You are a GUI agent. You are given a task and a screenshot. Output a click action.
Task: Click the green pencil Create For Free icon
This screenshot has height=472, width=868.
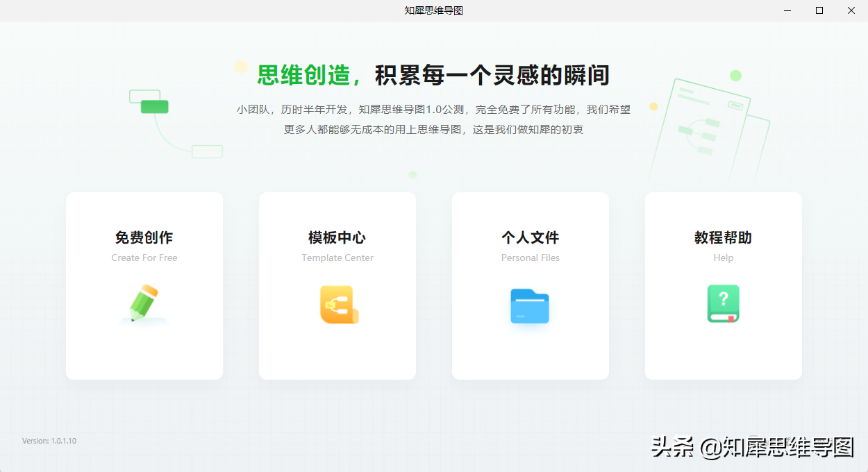tap(144, 303)
